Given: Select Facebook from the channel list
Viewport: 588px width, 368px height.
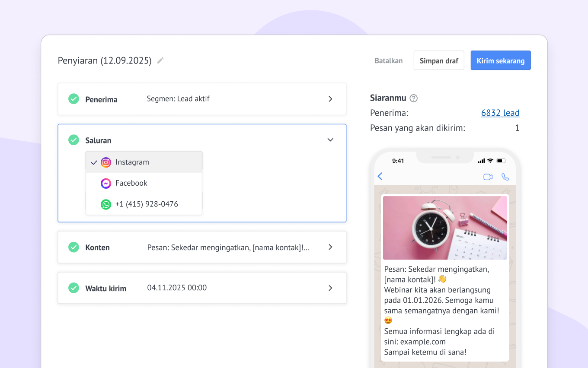Looking at the screenshot, I should 131,183.
